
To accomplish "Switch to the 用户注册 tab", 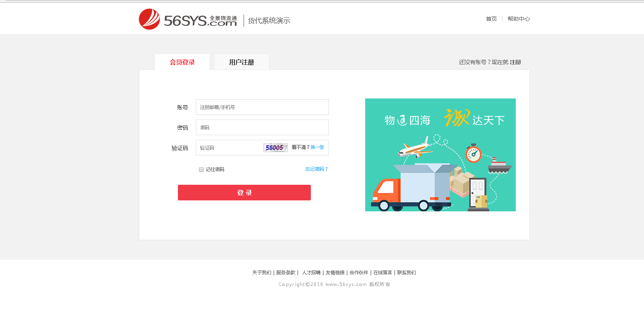I will [x=241, y=62].
